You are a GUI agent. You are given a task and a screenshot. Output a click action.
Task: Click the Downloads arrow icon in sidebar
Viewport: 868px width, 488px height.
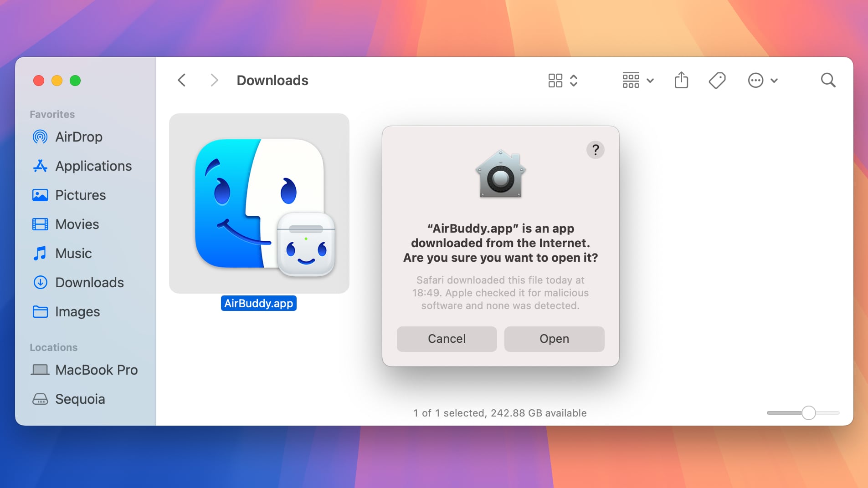[40, 282]
